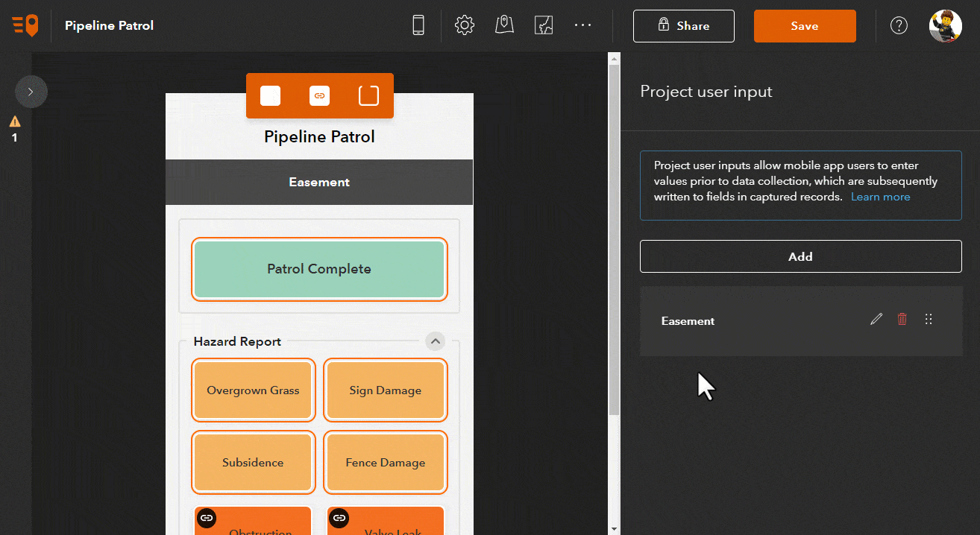Add a new project user input

800,256
